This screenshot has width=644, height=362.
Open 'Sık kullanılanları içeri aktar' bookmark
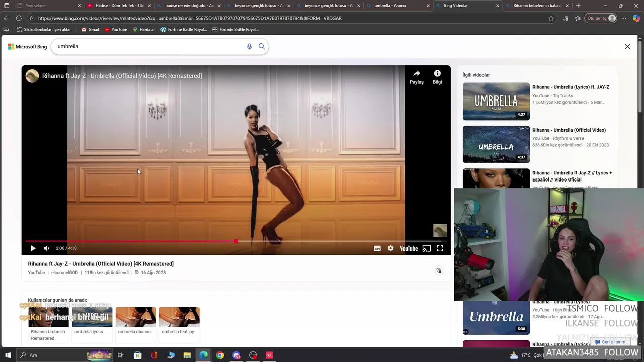[44, 30]
